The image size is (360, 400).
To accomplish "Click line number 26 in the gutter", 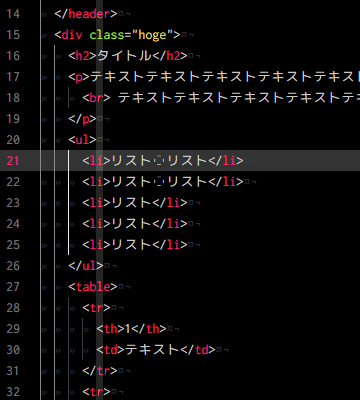I will pos(13,266).
